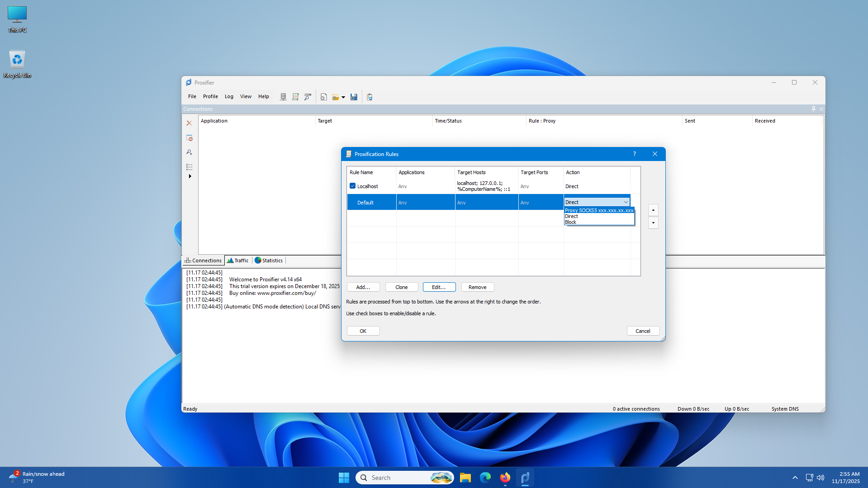Click the list view icon in sidebar
This screenshot has width=868, height=488.
tap(189, 167)
